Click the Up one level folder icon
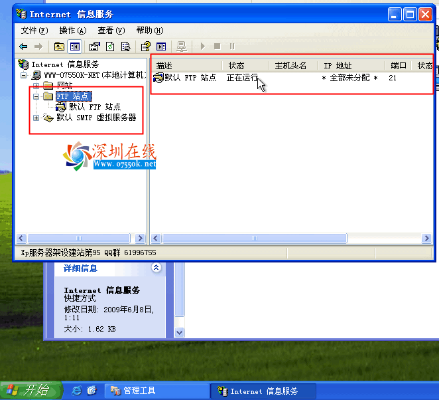The image size is (439, 400). click(59, 47)
